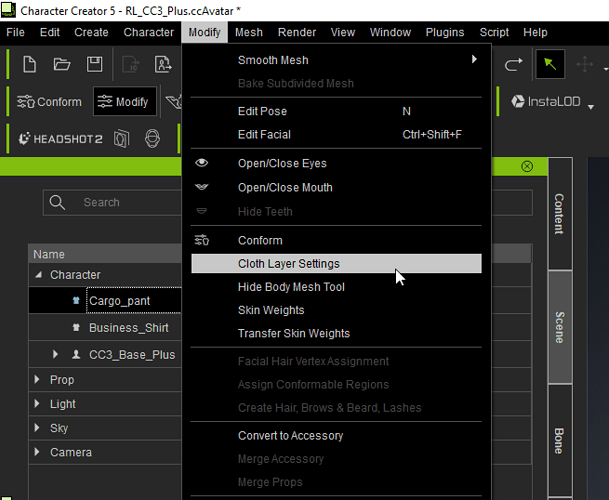Choose Cloth Layer Settings menu entry

[336, 264]
